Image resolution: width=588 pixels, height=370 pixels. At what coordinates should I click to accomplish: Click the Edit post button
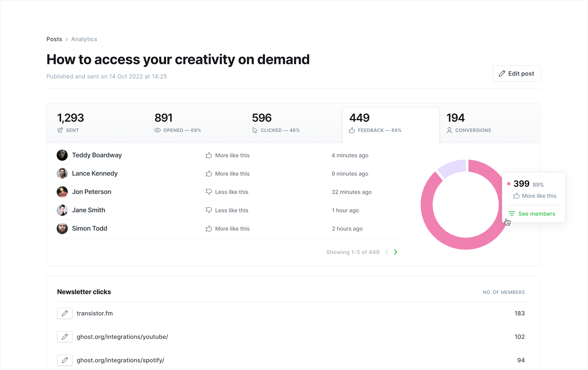pyautogui.click(x=516, y=74)
